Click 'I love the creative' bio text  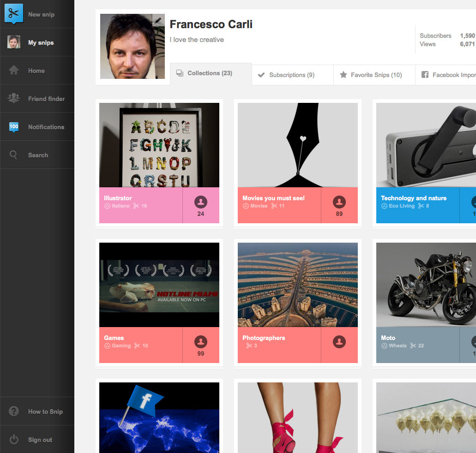[197, 40]
